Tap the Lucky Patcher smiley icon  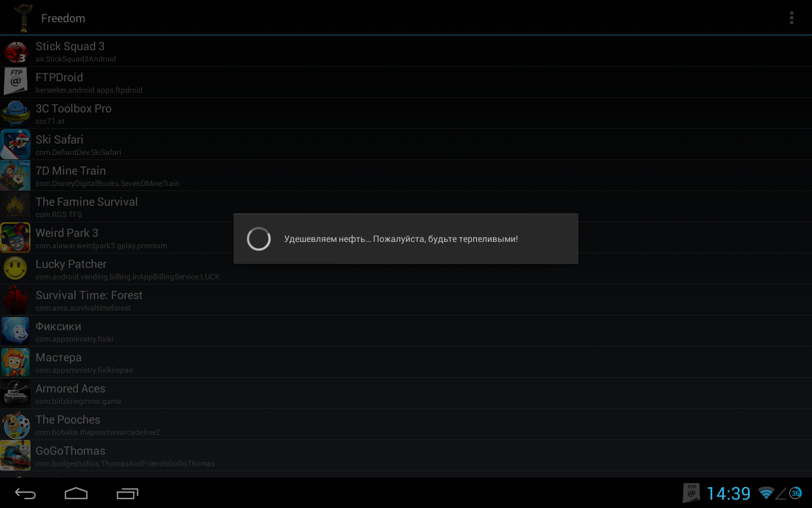tap(15, 269)
